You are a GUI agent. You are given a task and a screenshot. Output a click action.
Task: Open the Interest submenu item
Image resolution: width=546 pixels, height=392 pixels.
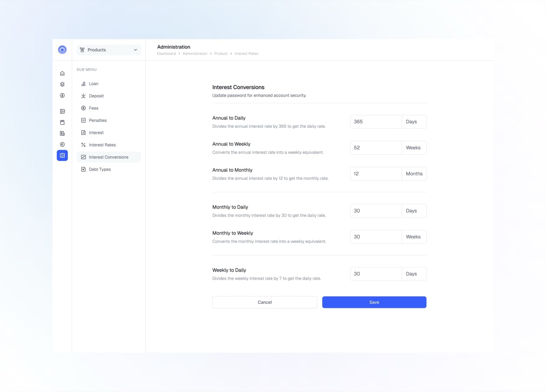pos(109,133)
